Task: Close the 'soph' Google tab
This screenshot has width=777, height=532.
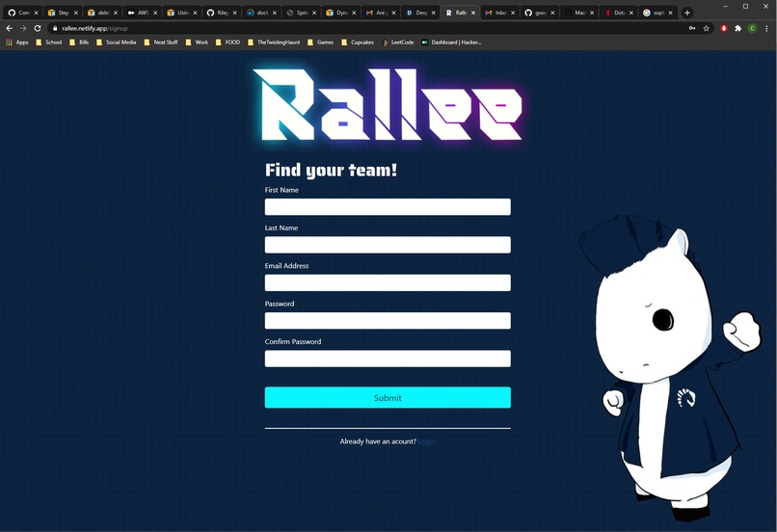Action: [x=671, y=13]
